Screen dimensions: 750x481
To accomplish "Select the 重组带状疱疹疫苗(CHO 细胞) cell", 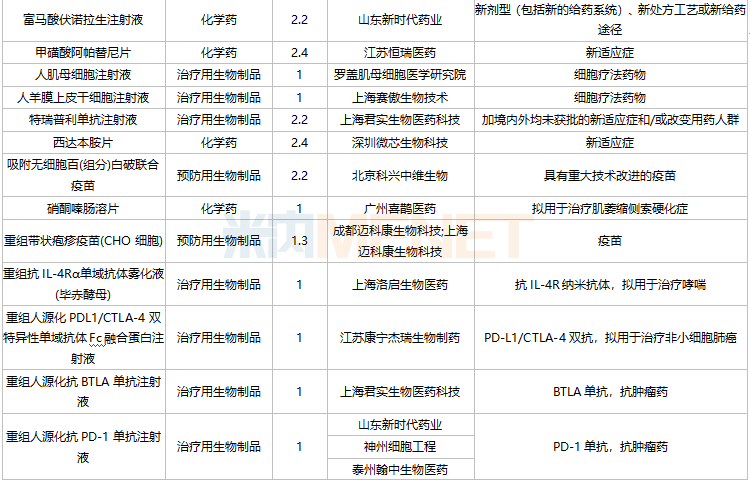I will (82, 241).
